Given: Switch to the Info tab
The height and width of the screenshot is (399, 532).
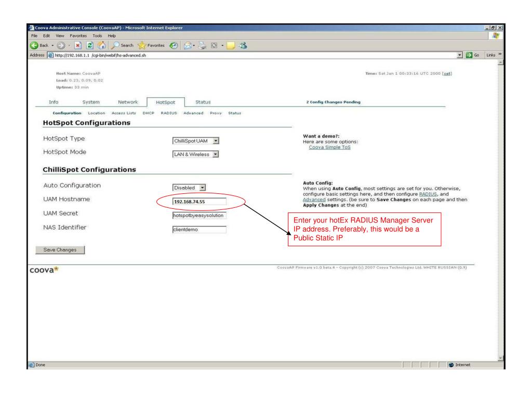Looking at the screenshot, I should tap(54, 102).
